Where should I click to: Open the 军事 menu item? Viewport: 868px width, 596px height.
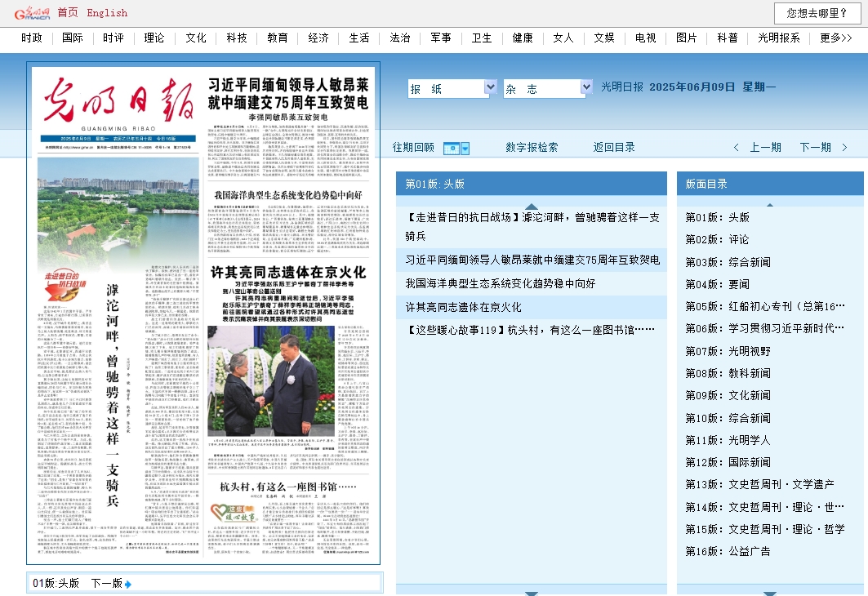(x=441, y=38)
